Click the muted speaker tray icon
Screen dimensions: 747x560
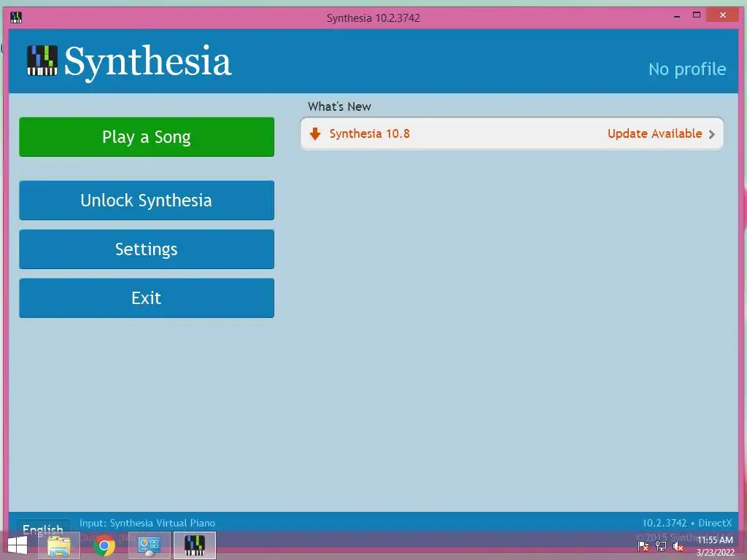click(678, 546)
